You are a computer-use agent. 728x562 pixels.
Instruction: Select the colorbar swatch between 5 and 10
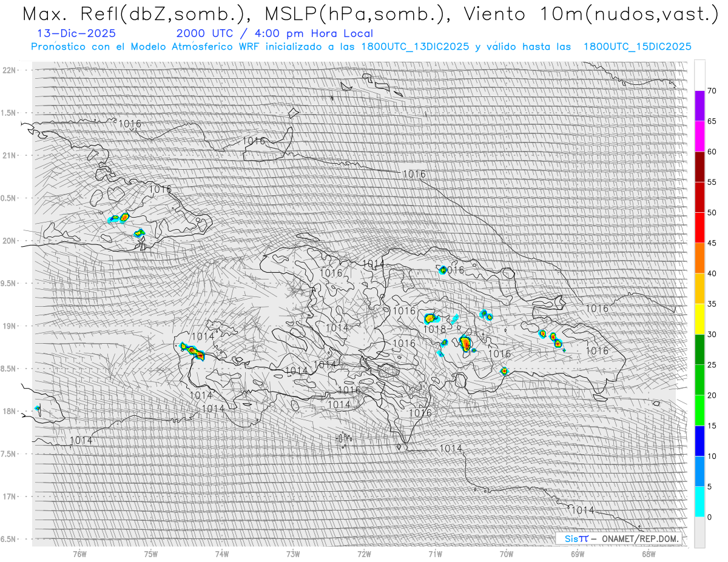coord(699,471)
